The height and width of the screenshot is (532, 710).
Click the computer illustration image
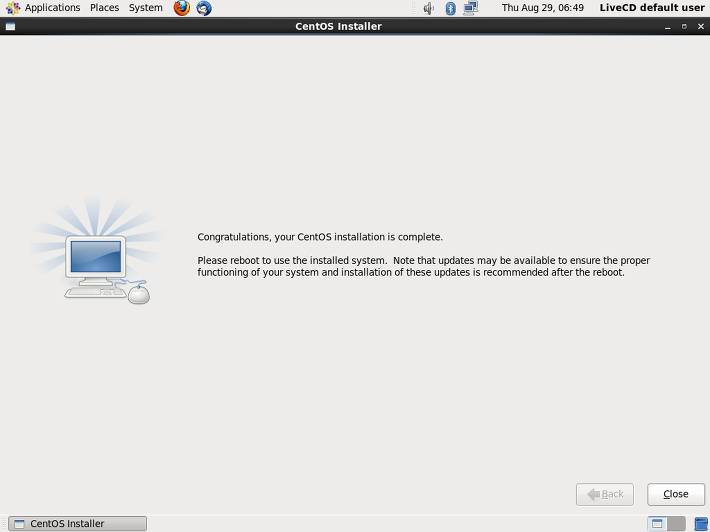97,250
